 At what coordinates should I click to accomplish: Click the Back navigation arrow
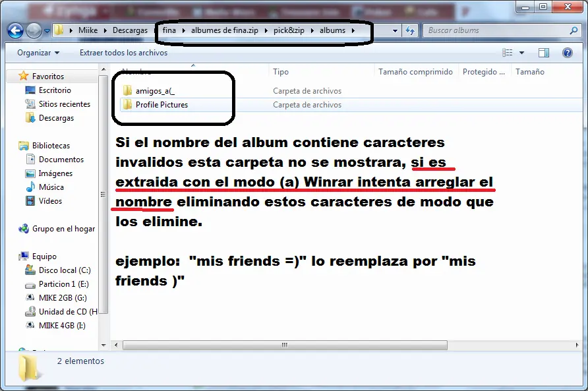pyautogui.click(x=15, y=30)
